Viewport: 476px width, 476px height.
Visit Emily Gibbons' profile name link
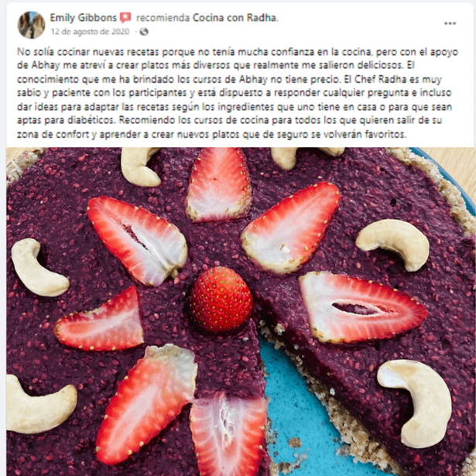click(x=83, y=18)
